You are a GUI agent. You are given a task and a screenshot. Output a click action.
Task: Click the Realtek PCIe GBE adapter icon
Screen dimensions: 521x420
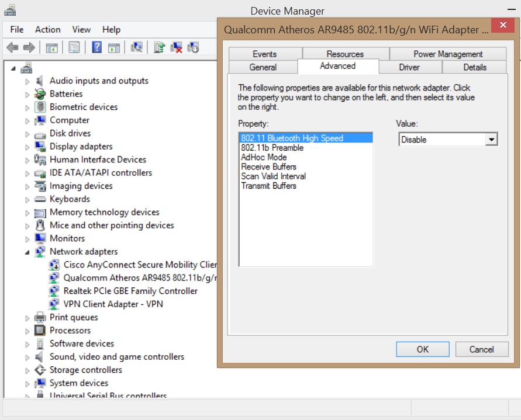[54, 291]
